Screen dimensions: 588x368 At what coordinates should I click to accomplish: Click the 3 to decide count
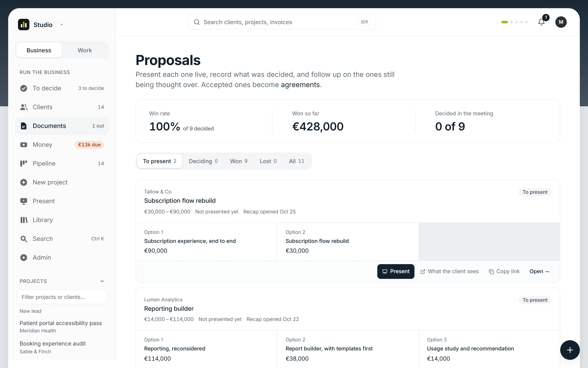(91, 88)
